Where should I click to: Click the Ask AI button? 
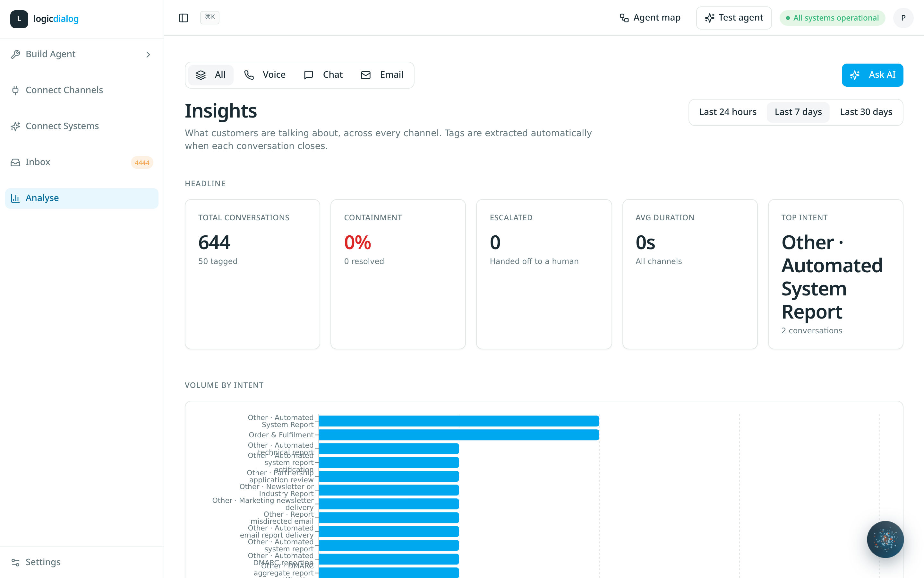[x=872, y=75]
